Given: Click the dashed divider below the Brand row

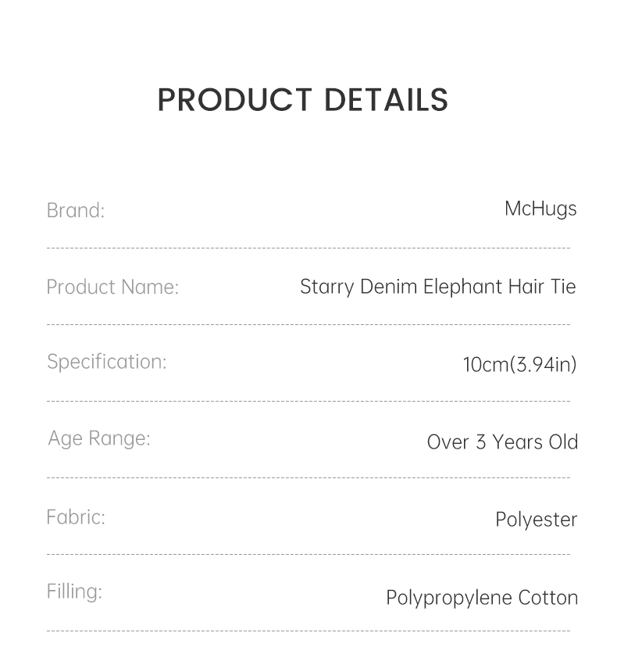Looking at the screenshot, I should (308, 248).
